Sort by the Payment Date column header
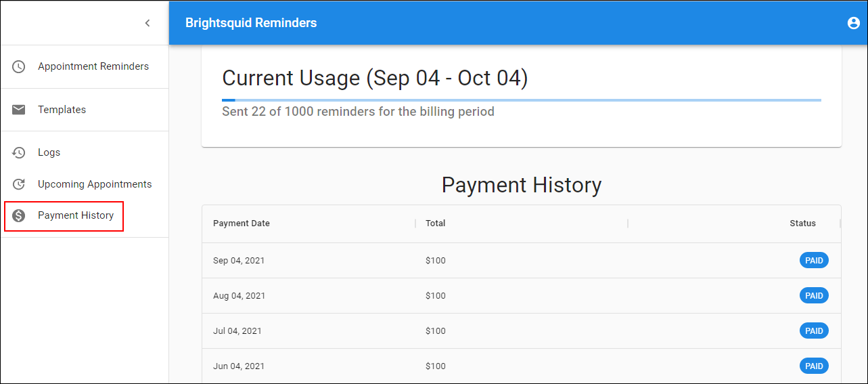Screen dimensions: 868x384 click(x=242, y=223)
